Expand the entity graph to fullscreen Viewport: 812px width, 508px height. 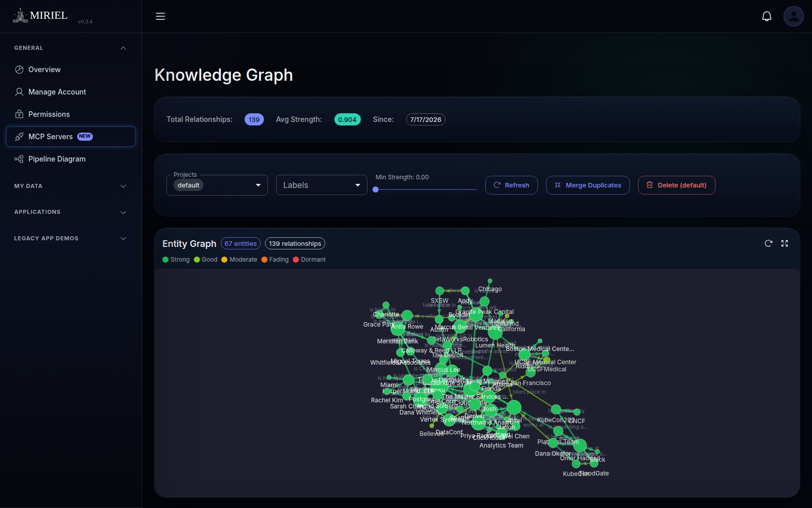[x=785, y=243]
